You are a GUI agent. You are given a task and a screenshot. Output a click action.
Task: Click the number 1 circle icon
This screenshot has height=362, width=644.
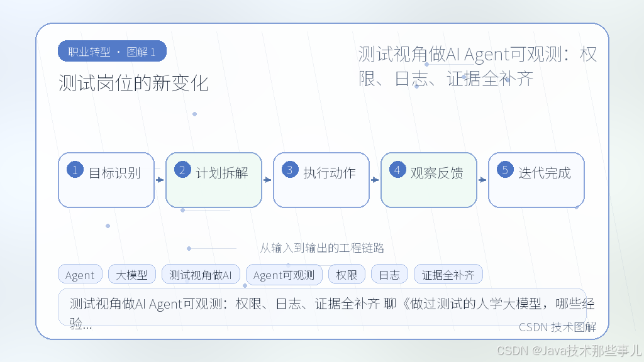(75, 170)
